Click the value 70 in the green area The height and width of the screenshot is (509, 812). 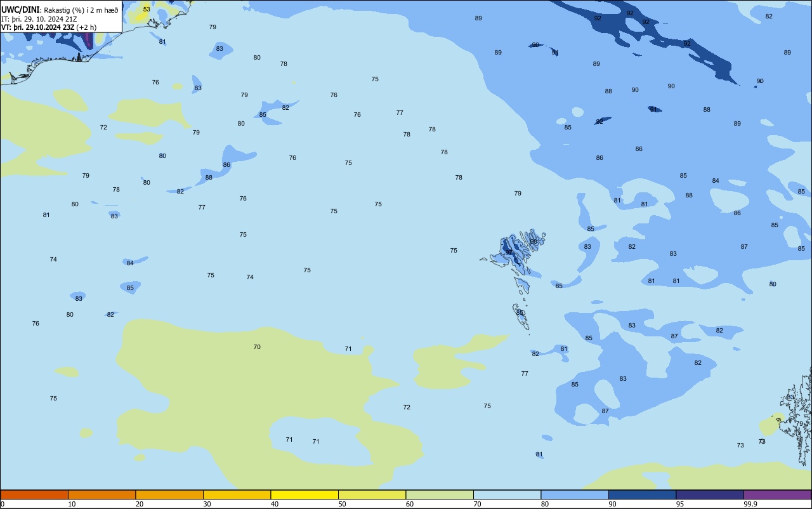(257, 347)
